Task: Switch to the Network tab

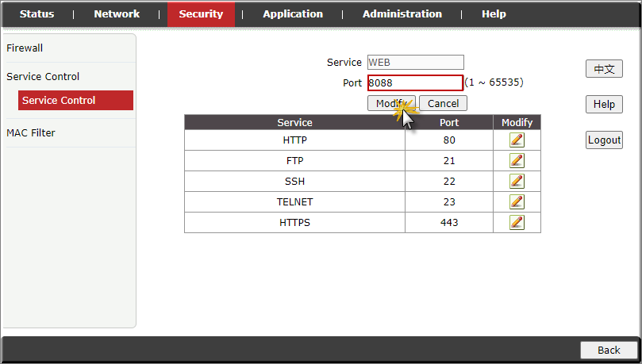Action: point(117,13)
